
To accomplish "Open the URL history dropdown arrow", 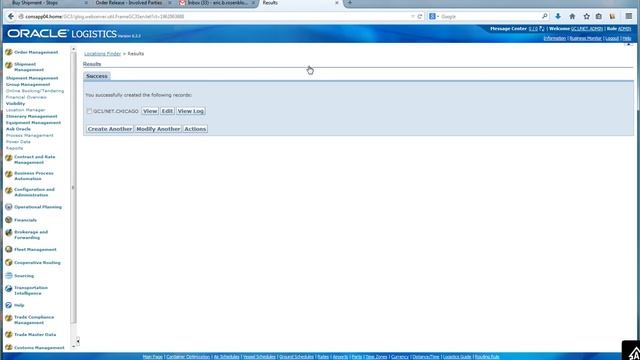I will (413, 16).
